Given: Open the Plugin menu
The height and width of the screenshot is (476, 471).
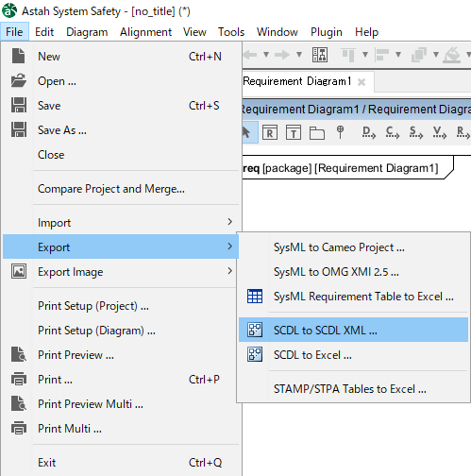Looking at the screenshot, I should coord(327,32).
